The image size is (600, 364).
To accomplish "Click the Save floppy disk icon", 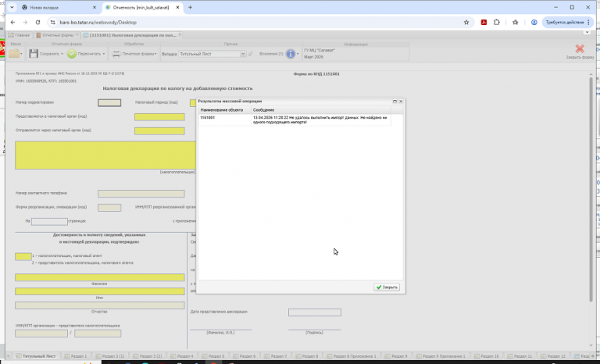I will click(34, 54).
